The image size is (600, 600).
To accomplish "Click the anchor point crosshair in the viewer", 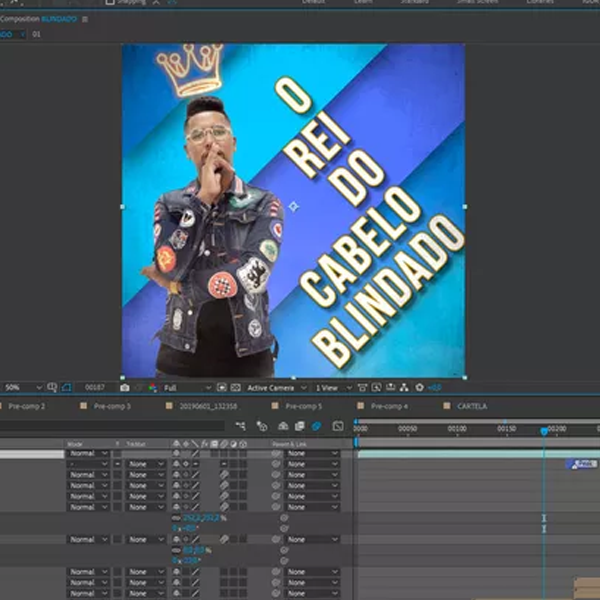I will [x=294, y=207].
